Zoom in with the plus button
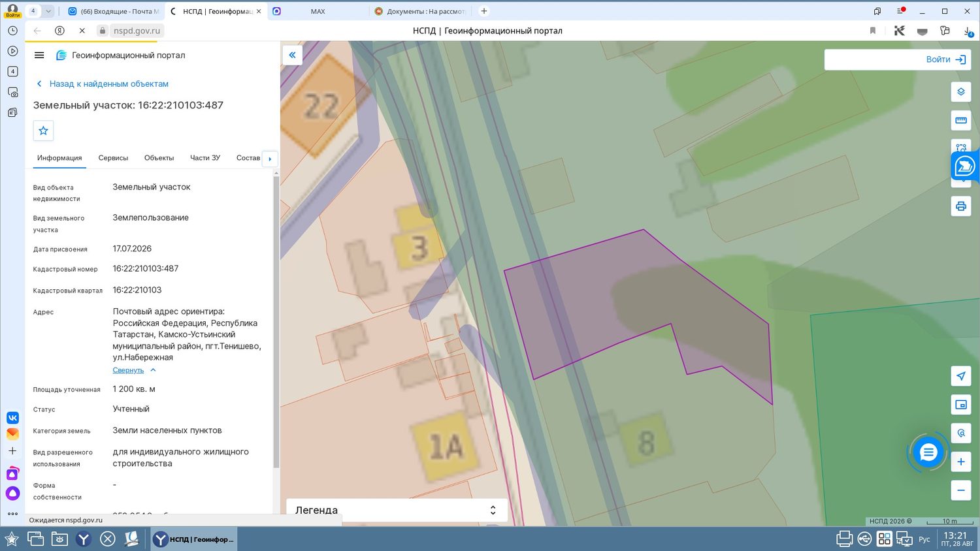This screenshot has height=551, width=980. [x=961, y=462]
